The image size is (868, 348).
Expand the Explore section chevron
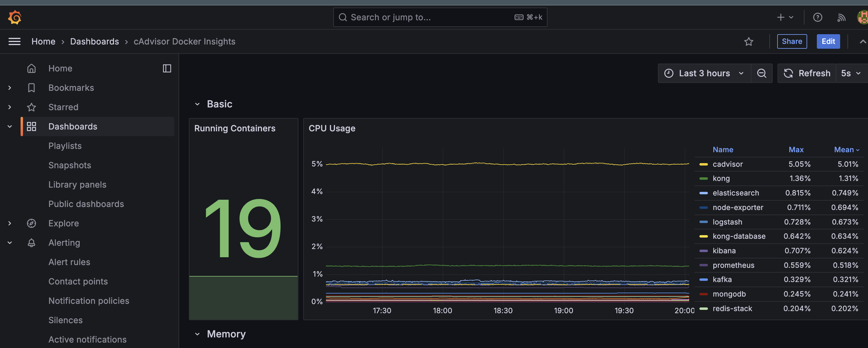[x=10, y=223]
